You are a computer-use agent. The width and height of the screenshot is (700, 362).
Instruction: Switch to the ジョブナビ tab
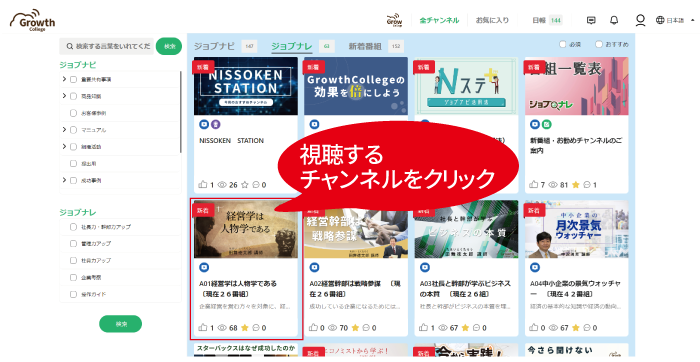[214, 46]
